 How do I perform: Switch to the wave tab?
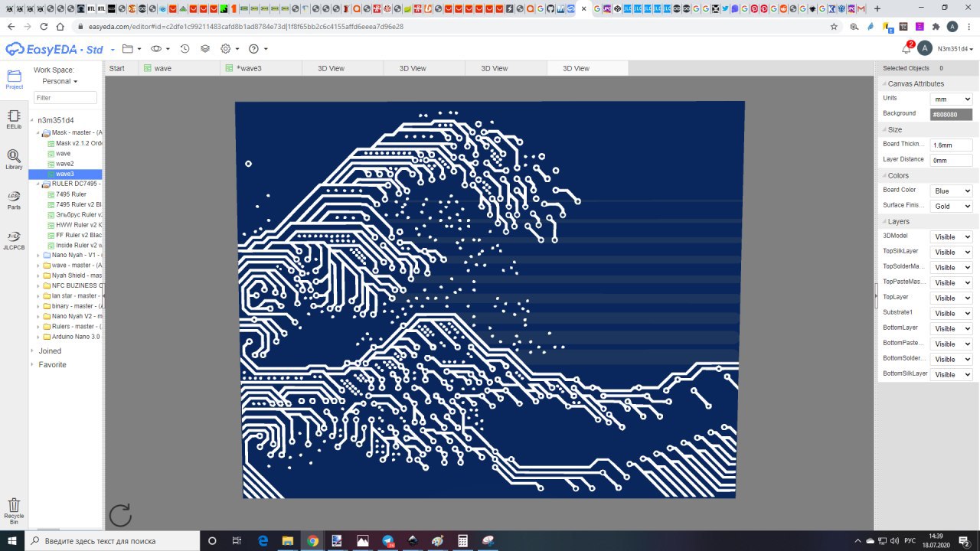[x=179, y=68]
